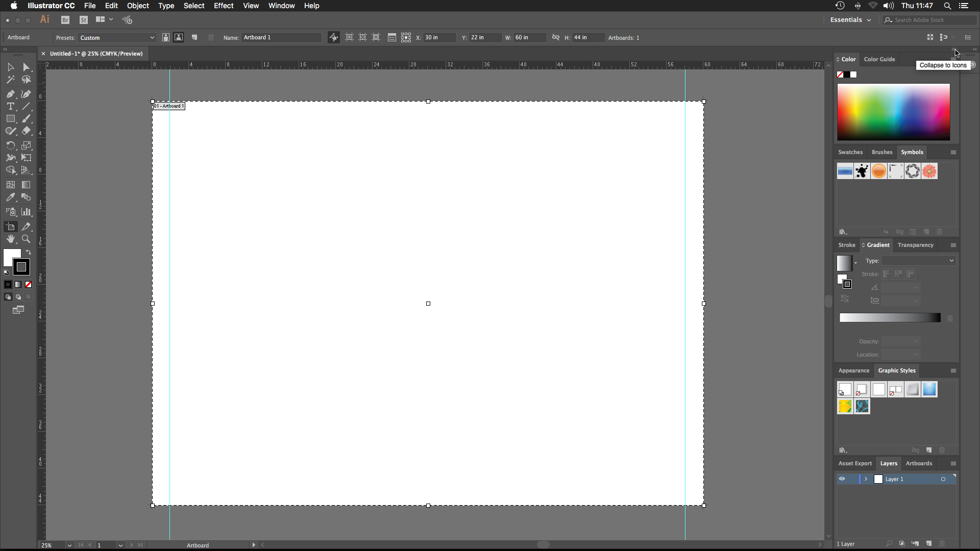Viewport: 980px width, 551px height.
Task: Select the Direct Selection tool
Action: click(x=26, y=67)
